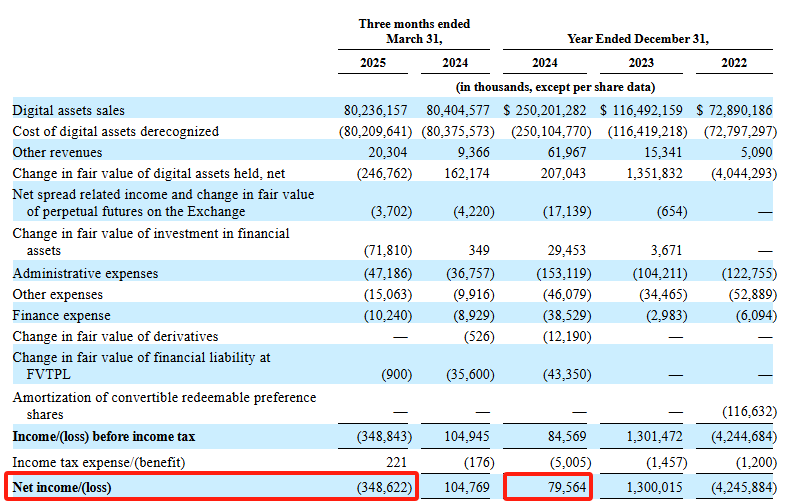The width and height of the screenshot is (786, 502).
Task: Select the "Cost of digital assets derecognized" label
Action: (115, 131)
